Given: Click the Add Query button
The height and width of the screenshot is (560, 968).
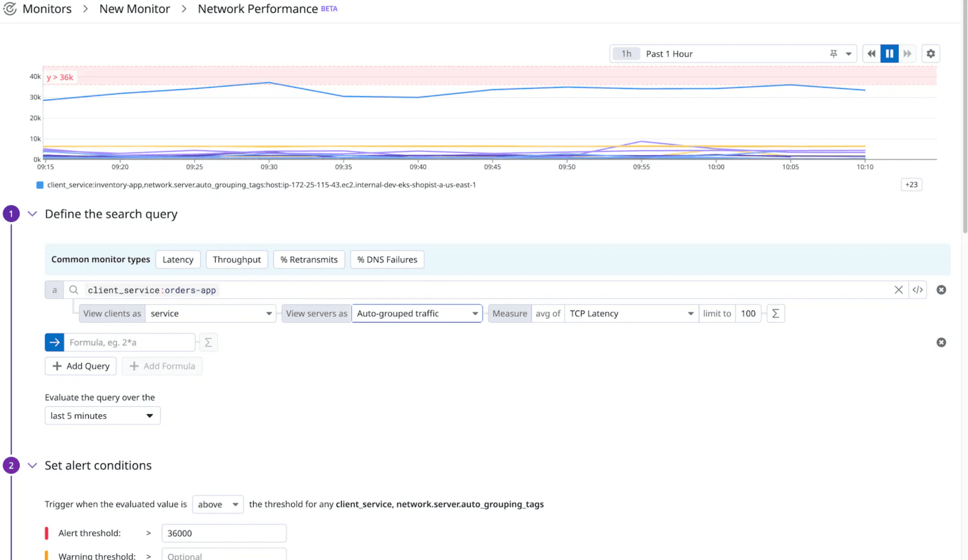Looking at the screenshot, I should (81, 366).
